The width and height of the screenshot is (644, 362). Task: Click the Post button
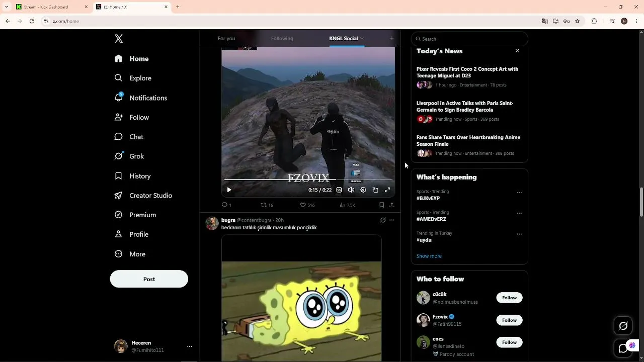pos(149,279)
